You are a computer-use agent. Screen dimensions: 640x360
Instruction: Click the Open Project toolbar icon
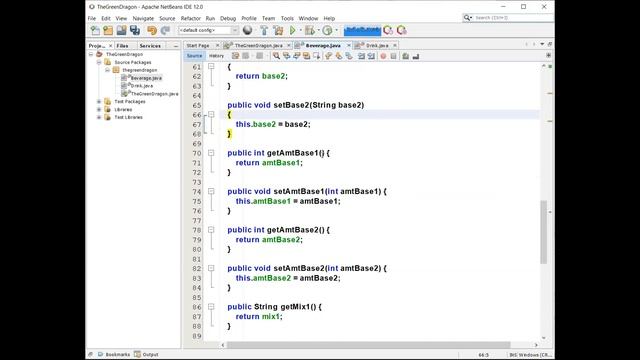[121, 30]
